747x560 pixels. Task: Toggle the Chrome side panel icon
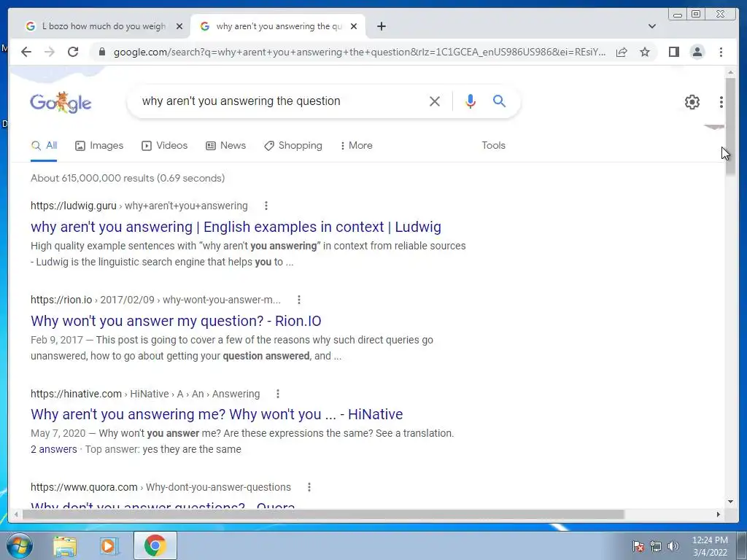click(x=673, y=52)
